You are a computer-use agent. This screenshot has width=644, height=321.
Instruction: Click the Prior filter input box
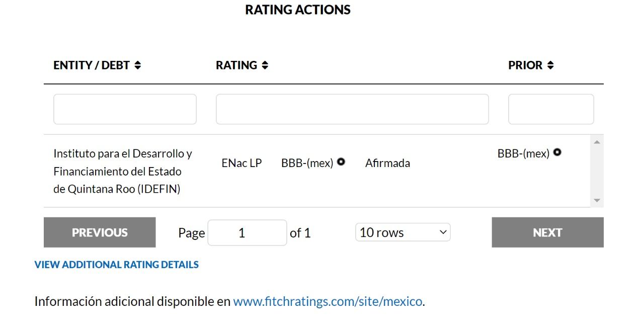coord(551,109)
